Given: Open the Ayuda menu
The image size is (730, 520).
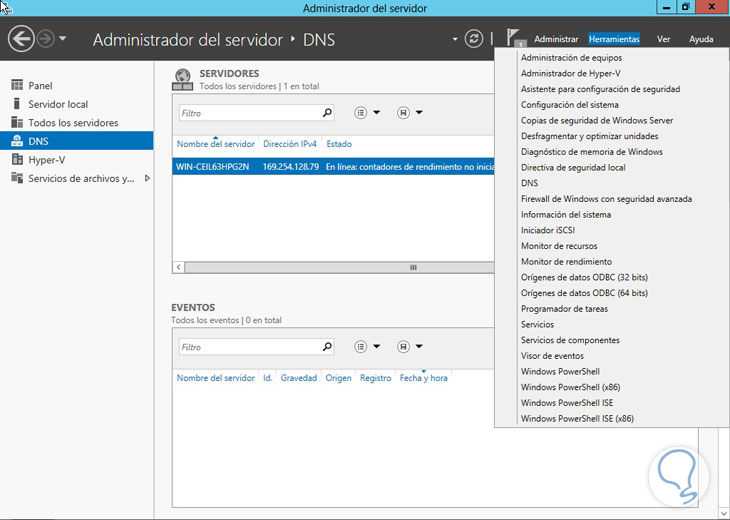Looking at the screenshot, I should [x=701, y=39].
